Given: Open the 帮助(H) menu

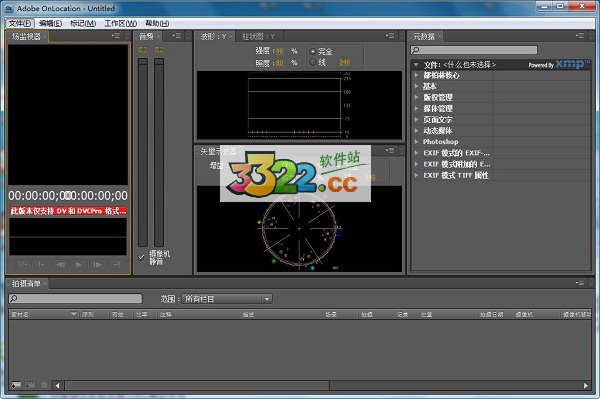Looking at the screenshot, I should click(x=157, y=23).
